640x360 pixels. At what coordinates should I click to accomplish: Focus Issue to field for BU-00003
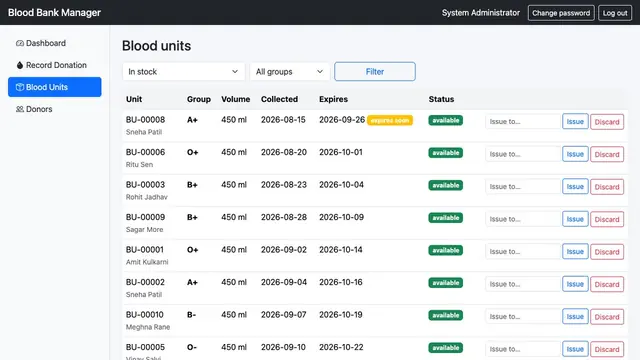click(523, 186)
